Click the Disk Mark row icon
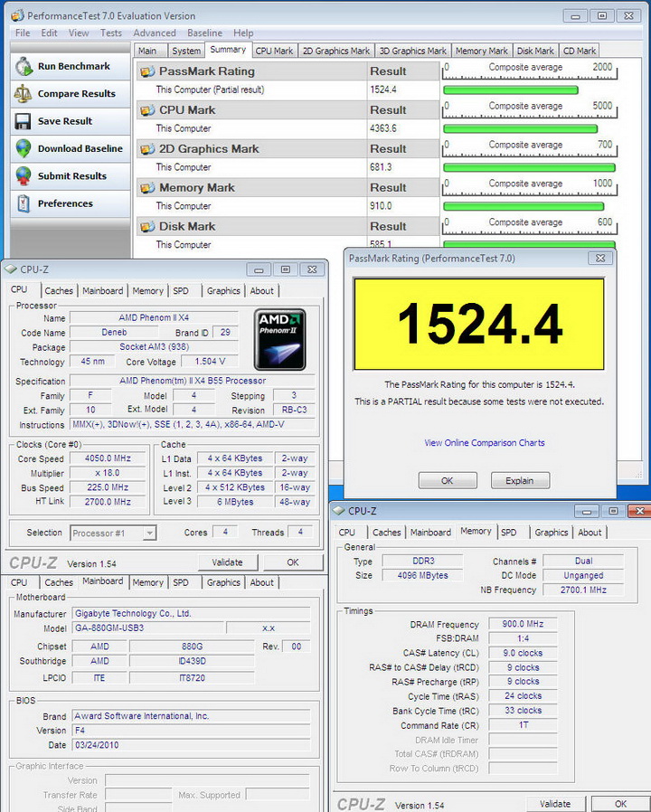This screenshot has width=651, height=812. (147, 227)
